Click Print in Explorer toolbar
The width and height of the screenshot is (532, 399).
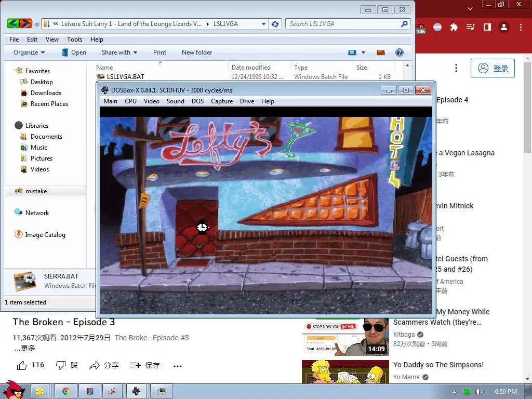pos(159,52)
